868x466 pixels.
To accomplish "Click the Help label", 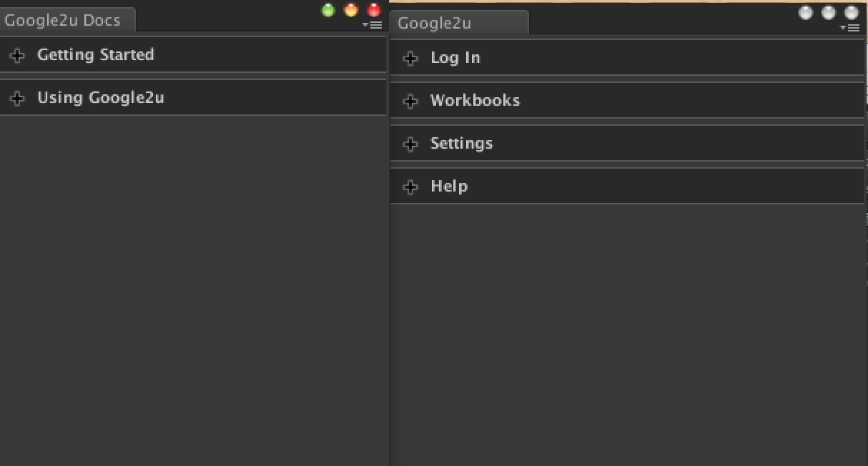I will pos(449,187).
